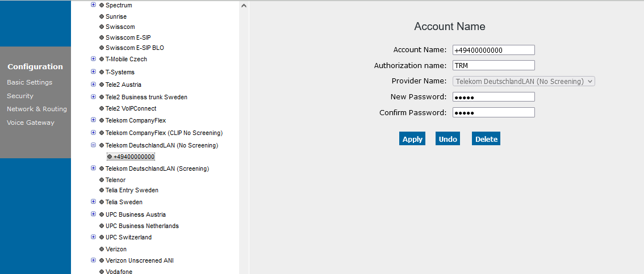
Task: Click the Spectrum provider label
Action: 119,5
